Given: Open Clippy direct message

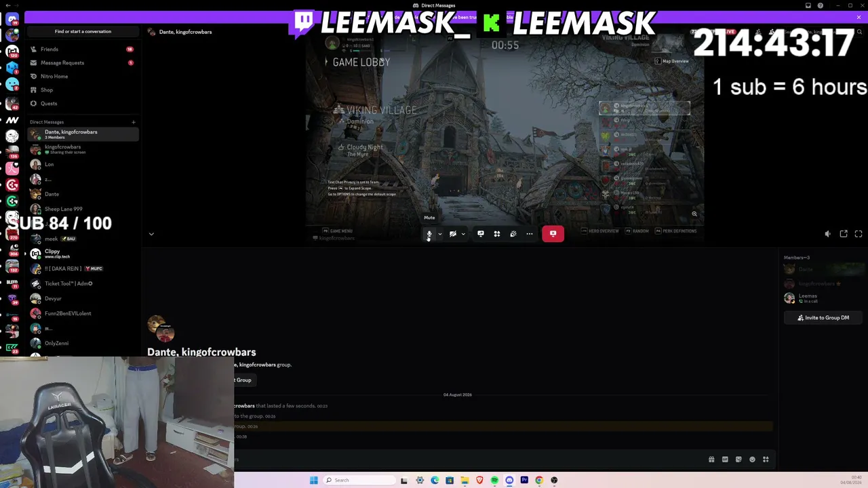Looking at the screenshot, I should [x=83, y=253].
